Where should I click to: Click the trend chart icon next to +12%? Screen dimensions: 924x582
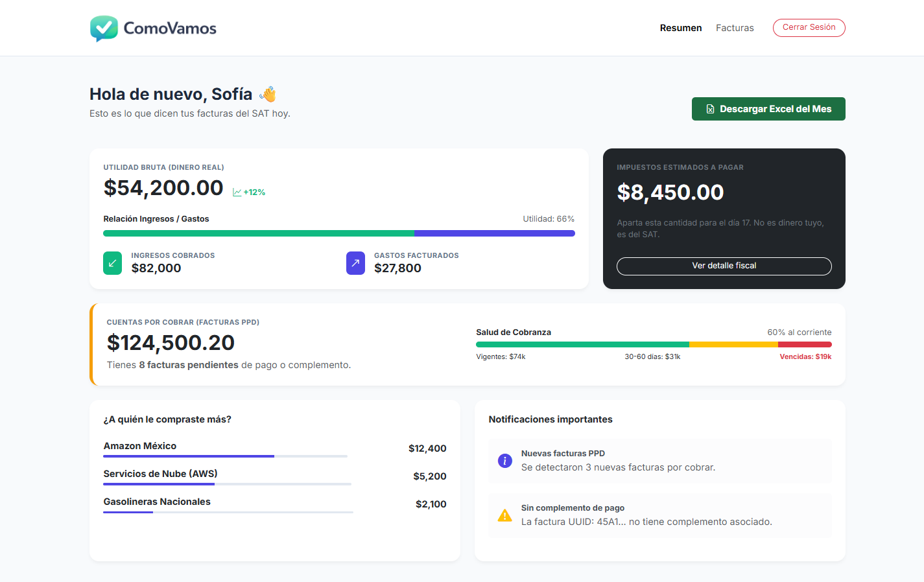point(237,192)
